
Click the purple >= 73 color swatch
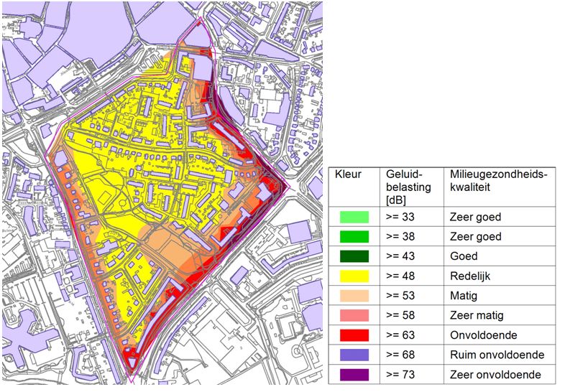[354, 375]
